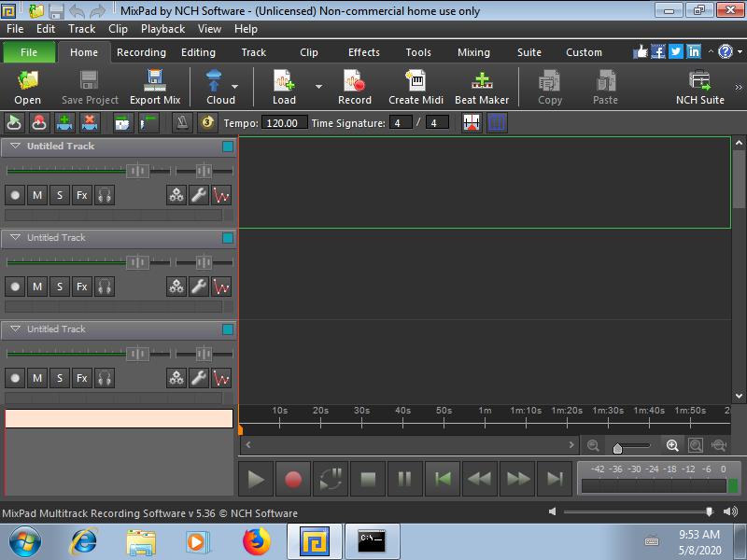The height and width of the screenshot is (560, 747).
Task: Click the LinkedIn share icon
Action: [694, 51]
